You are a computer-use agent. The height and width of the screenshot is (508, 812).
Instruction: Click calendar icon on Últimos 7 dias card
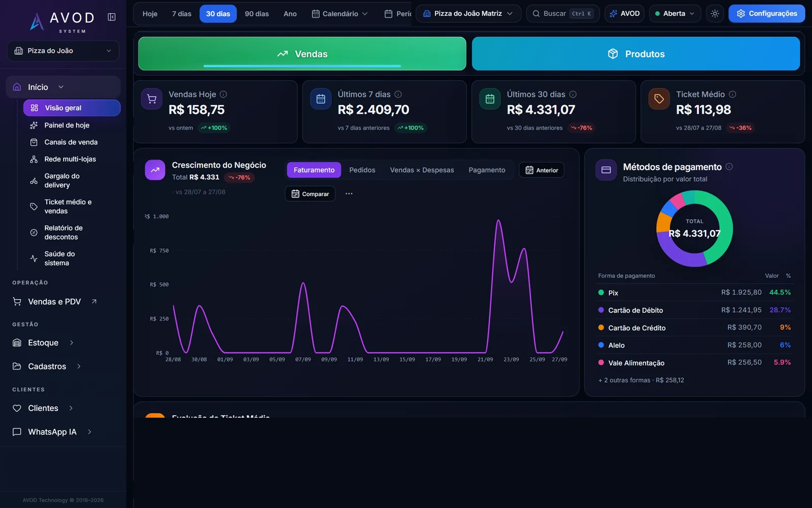321,99
